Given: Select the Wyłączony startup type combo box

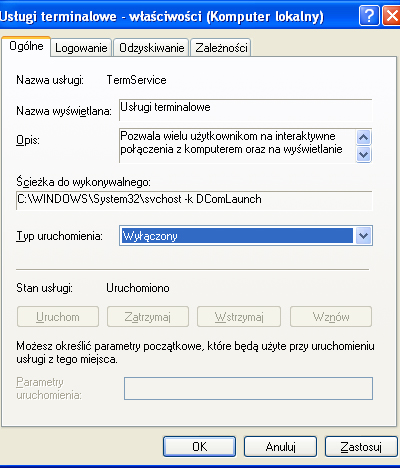Looking at the screenshot, I should click(246, 236).
